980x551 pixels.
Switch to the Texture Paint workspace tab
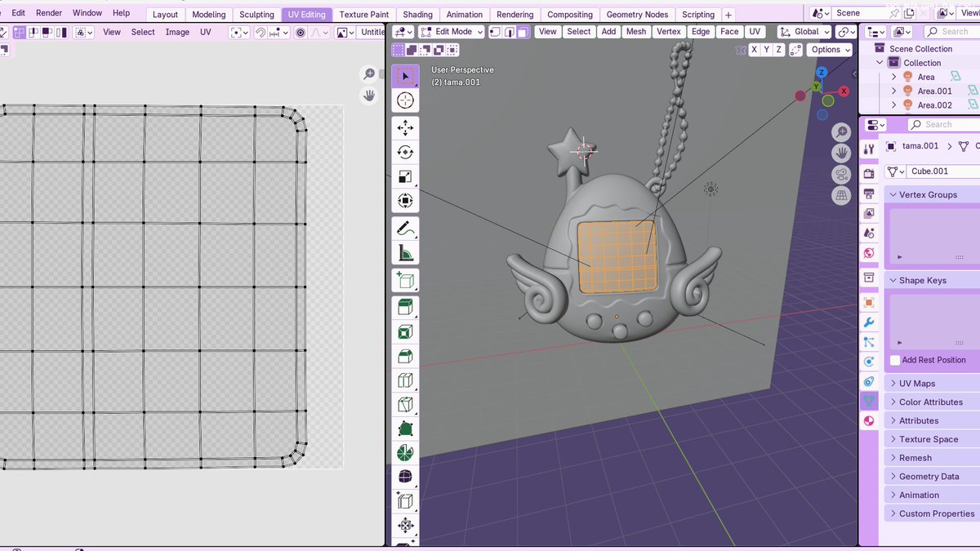click(364, 15)
